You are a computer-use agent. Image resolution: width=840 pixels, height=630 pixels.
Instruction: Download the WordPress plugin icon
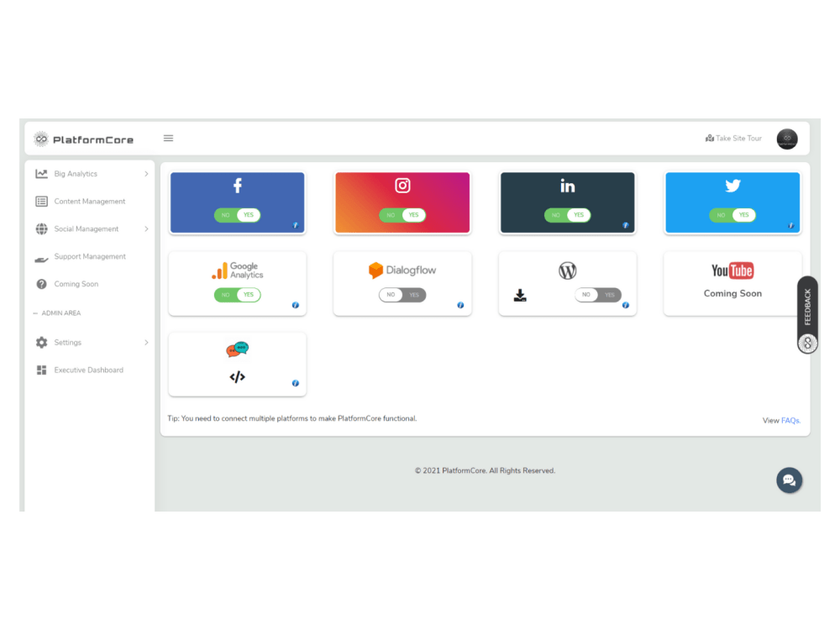tap(520, 295)
